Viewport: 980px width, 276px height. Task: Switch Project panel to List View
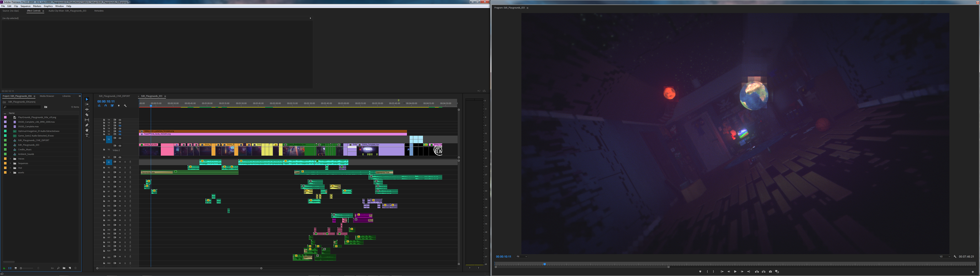[10, 268]
